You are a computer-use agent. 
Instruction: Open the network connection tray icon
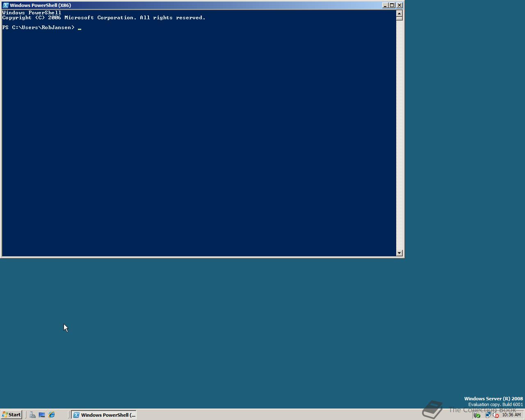488,415
